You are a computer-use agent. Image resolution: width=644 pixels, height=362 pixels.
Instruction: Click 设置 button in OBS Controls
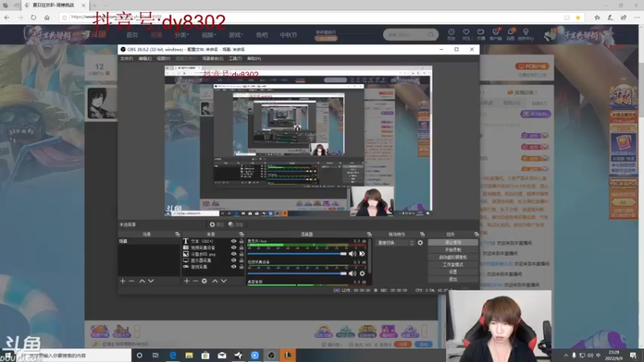point(453,272)
